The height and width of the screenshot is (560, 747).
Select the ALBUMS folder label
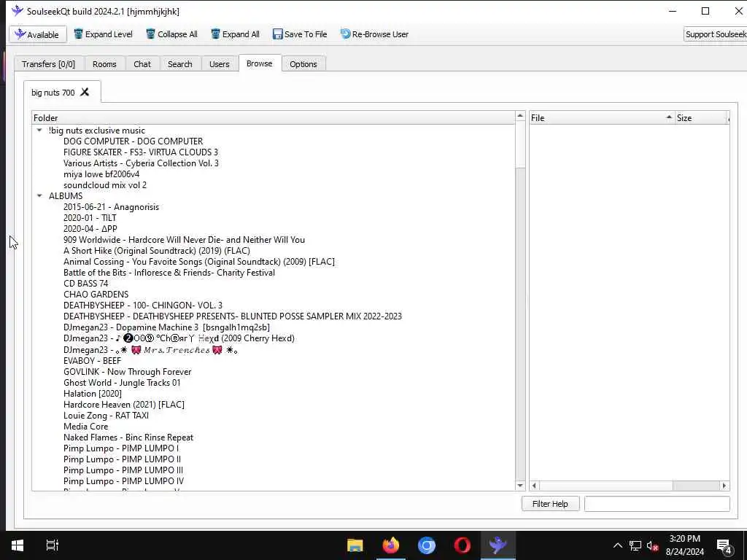coord(66,196)
